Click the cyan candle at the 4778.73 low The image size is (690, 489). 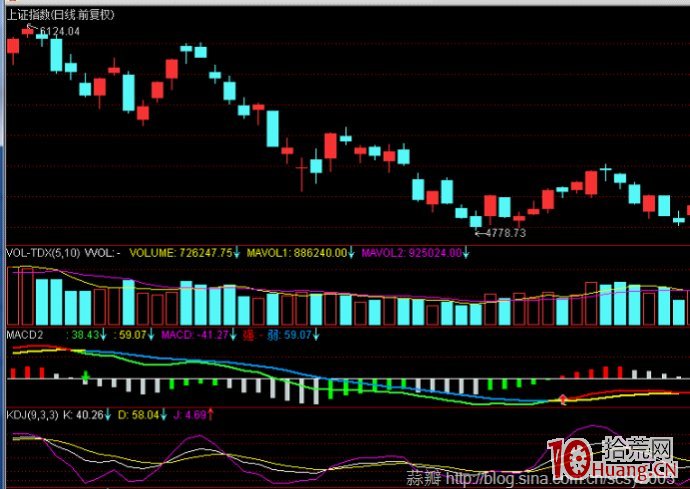[476, 220]
